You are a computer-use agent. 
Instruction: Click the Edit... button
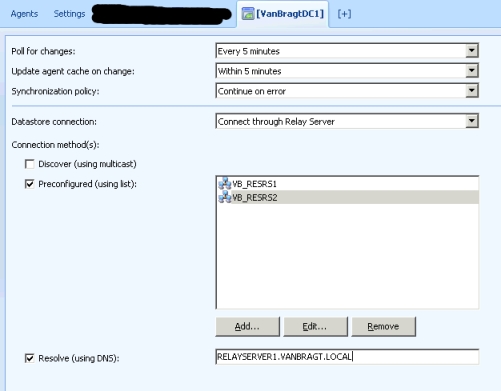pyautogui.click(x=315, y=326)
